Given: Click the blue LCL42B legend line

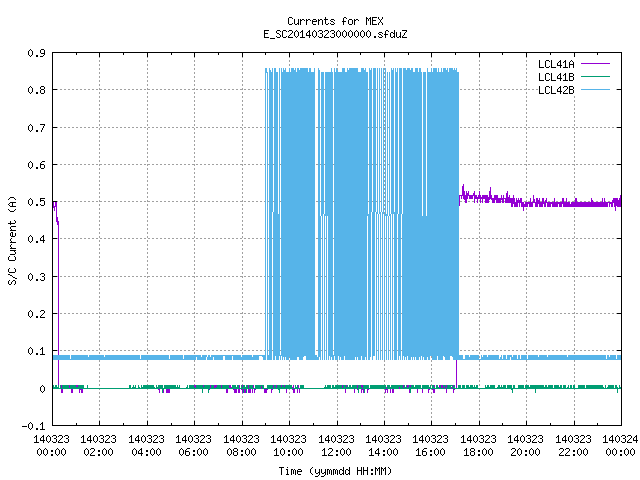Looking at the screenshot, I should [595, 89].
